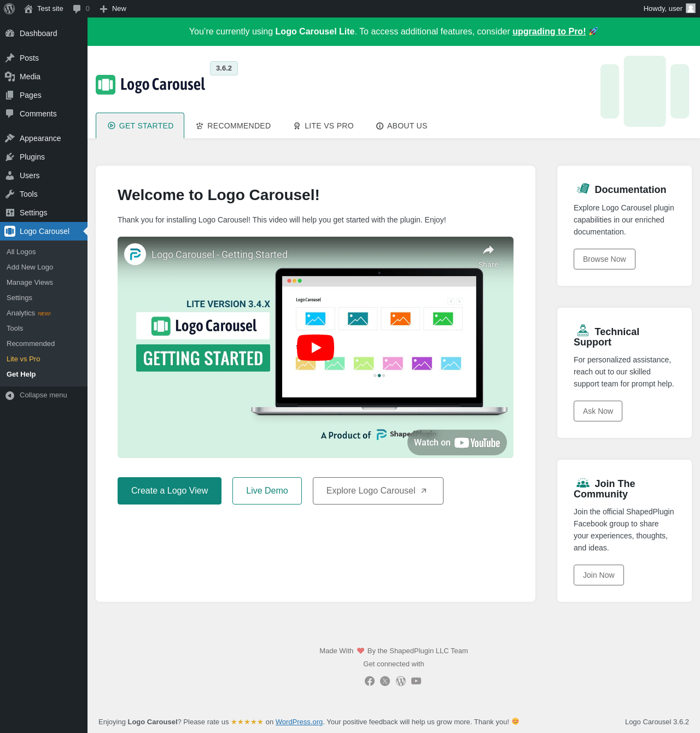Click the Welcome to Logo Carousel! heading
The width and height of the screenshot is (700, 733).
(219, 195)
